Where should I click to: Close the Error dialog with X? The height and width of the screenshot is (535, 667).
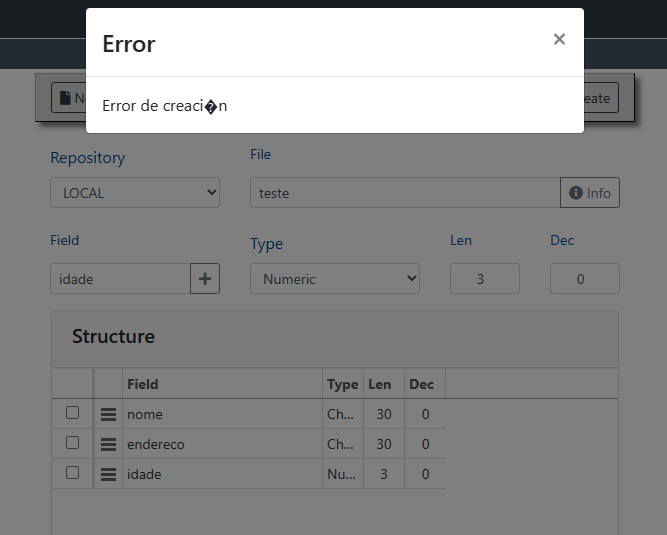coord(559,39)
